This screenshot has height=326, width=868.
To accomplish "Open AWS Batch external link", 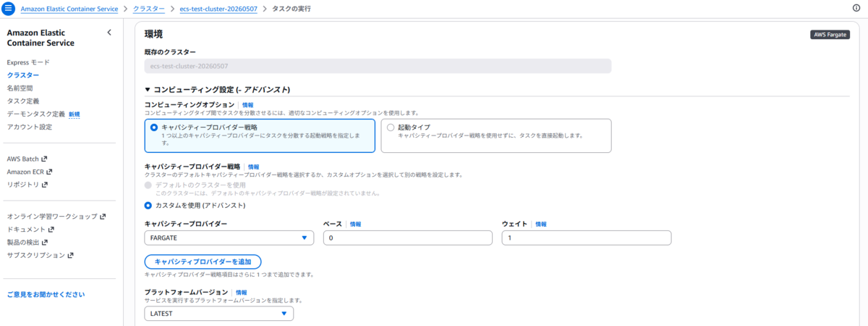I will click(x=27, y=159).
